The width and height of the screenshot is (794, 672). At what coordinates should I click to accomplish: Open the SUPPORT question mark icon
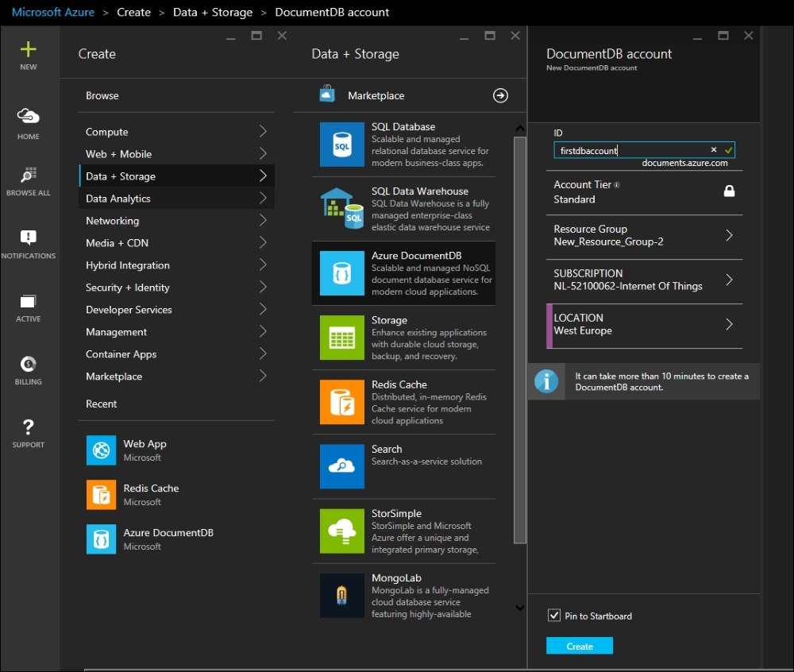[x=29, y=427]
